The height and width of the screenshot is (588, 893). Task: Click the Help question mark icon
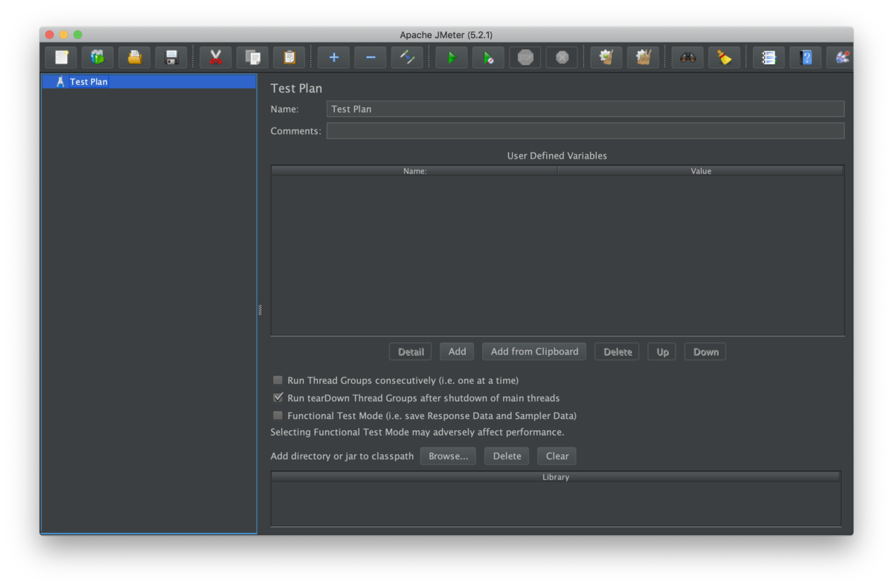pos(806,57)
